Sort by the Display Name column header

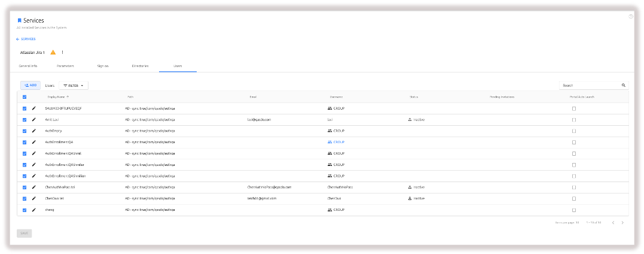(56, 96)
